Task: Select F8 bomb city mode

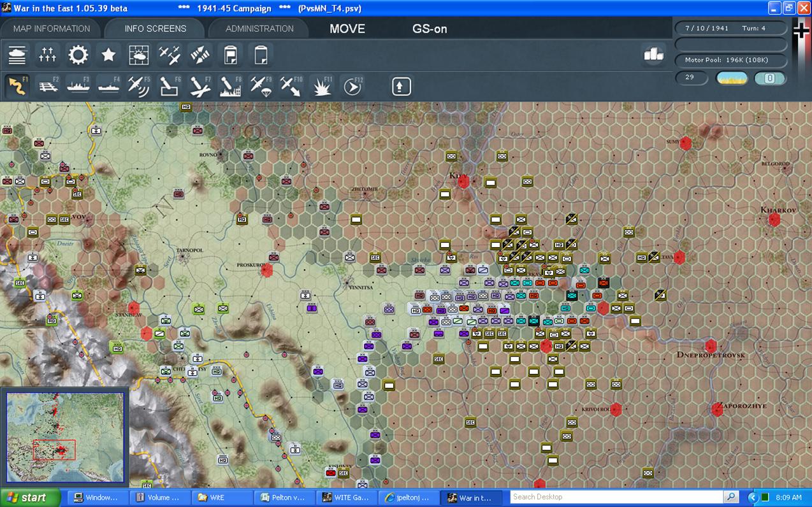Action: pos(231,86)
